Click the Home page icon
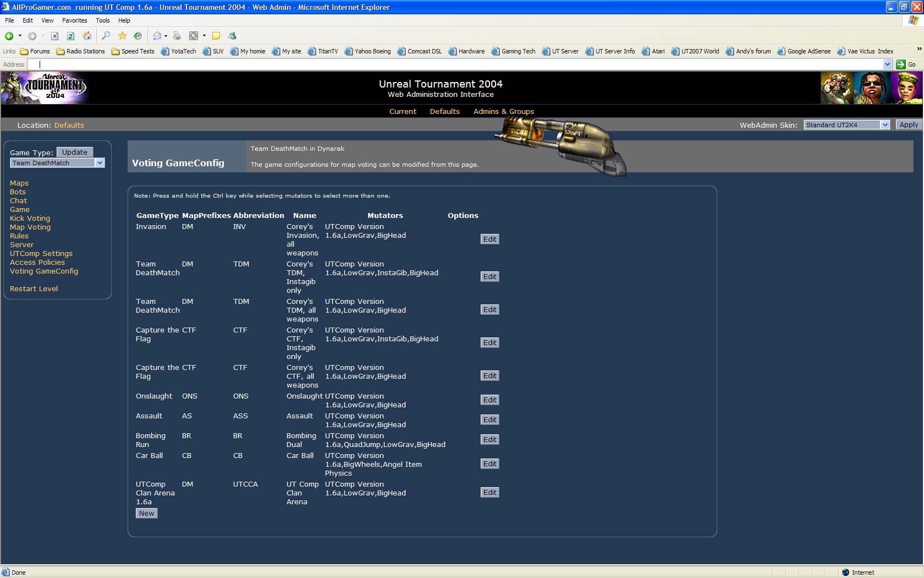 (87, 36)
